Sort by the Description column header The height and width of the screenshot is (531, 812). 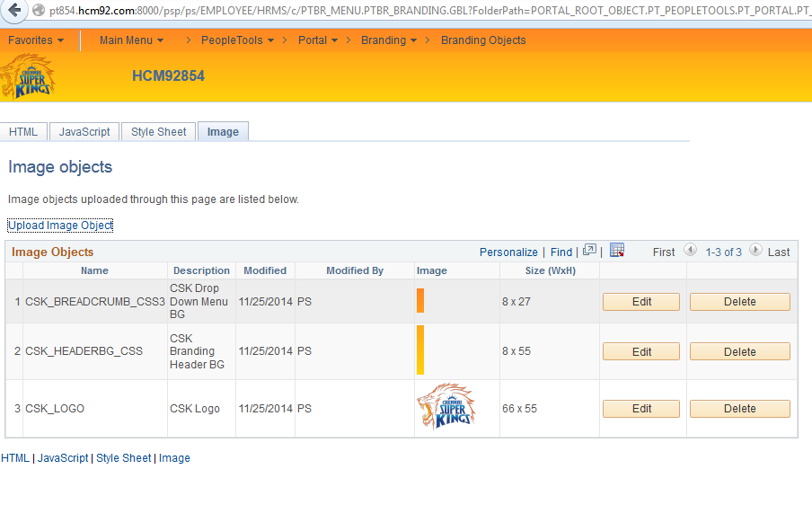[x=201, y=270]
